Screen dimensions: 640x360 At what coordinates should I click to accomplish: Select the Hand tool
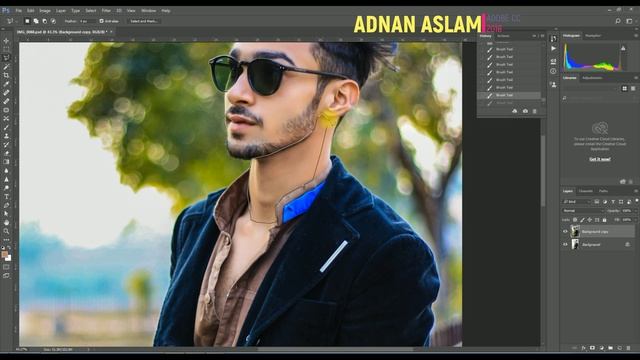click(6, 222)
